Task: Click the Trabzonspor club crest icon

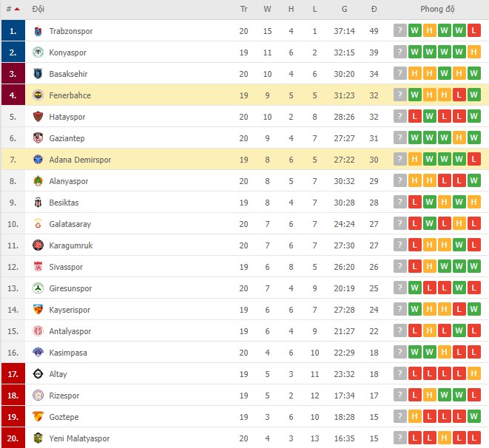Action: (38, 32)
